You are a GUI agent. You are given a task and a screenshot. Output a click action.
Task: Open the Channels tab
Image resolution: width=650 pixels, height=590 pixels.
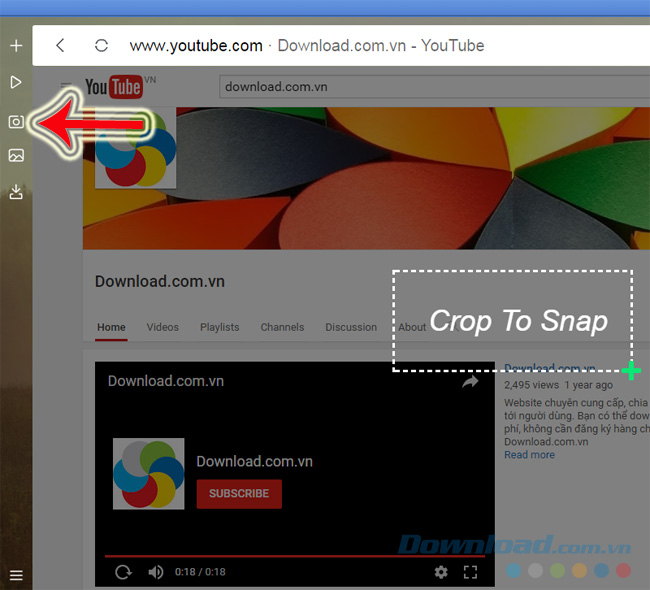(282, 327)
